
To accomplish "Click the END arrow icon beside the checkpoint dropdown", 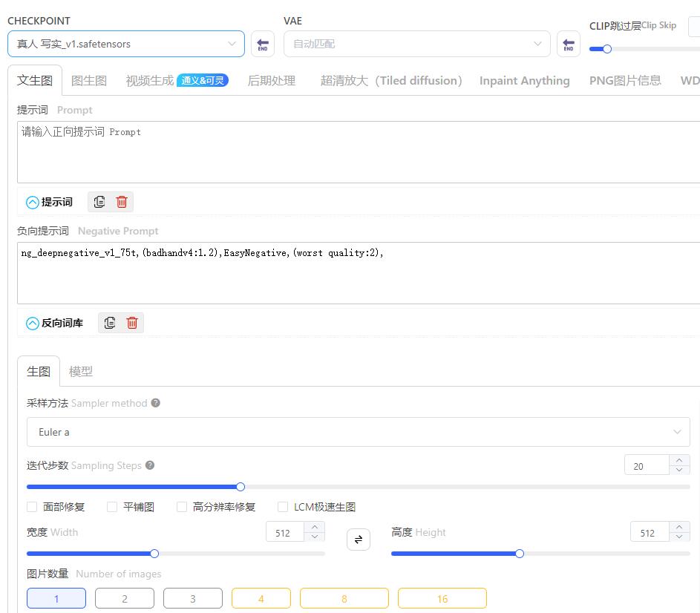I will point(263,45).
